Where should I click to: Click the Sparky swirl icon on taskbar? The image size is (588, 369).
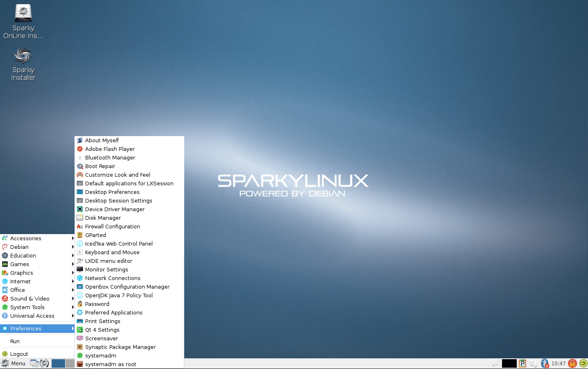[44, 363]
